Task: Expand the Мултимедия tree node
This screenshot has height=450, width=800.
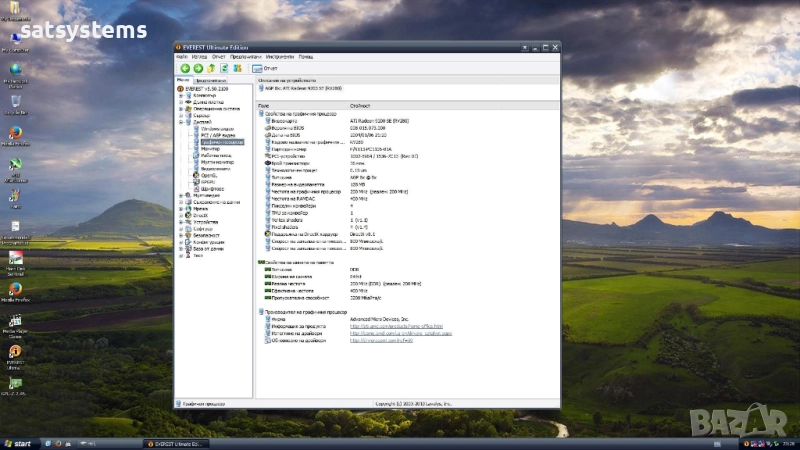Action: (x=181, y=195)
